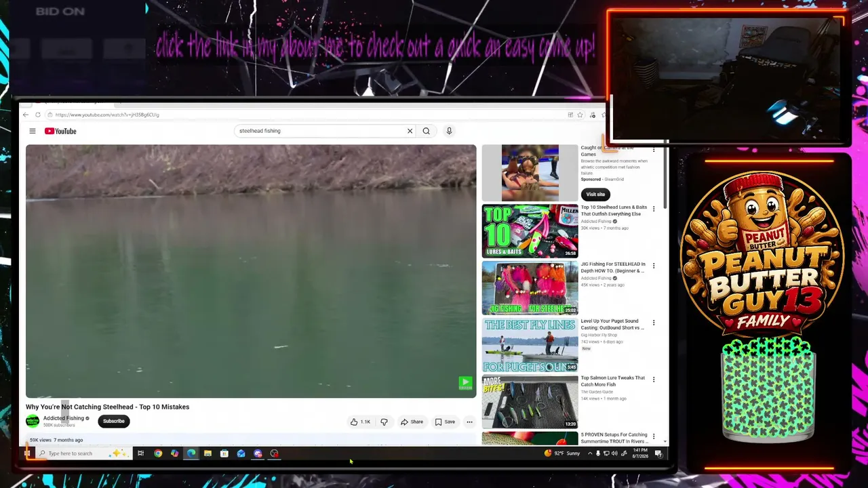Open the Windows Start menu
The image size is (868, 488).
pos(27,453)
